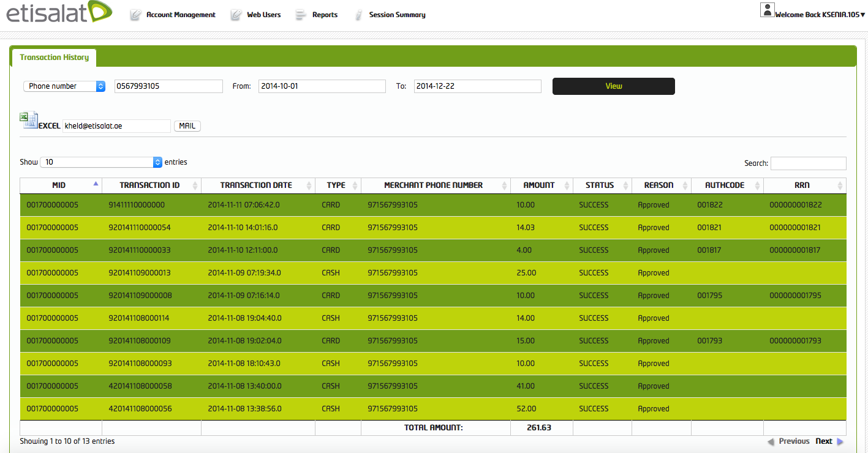This screenshot has width=868, height=453.
Task: Click the total amount 261.63
Action: point(539,428)
